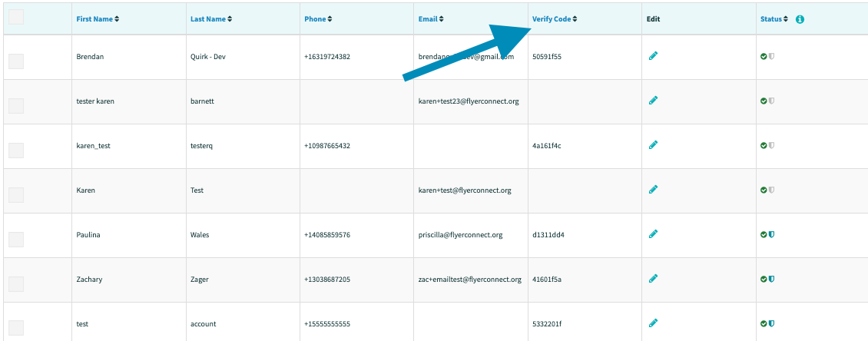Click status icons for Karen Test
The height and width of the screenshot is (341, 868).
pos(767,190)
